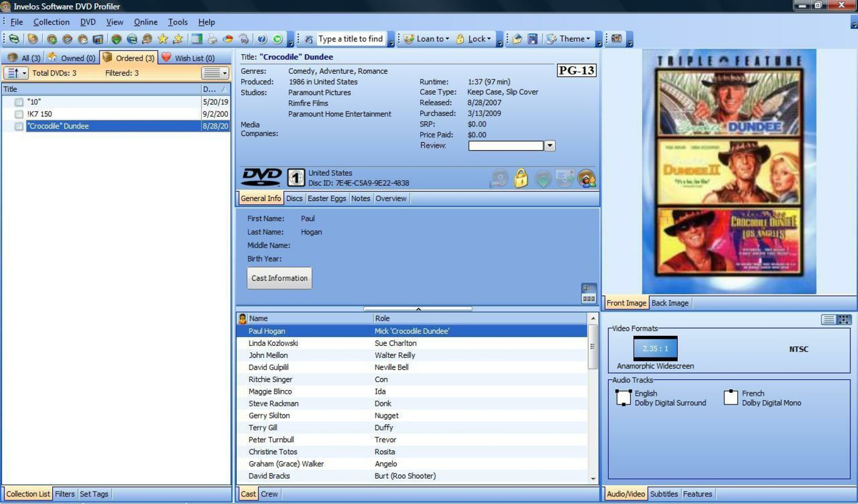The height and width of the screenshot is (504, 858).
Task: Click the edit DVD pencil-disc icon
Action: [x=67, y=39]
